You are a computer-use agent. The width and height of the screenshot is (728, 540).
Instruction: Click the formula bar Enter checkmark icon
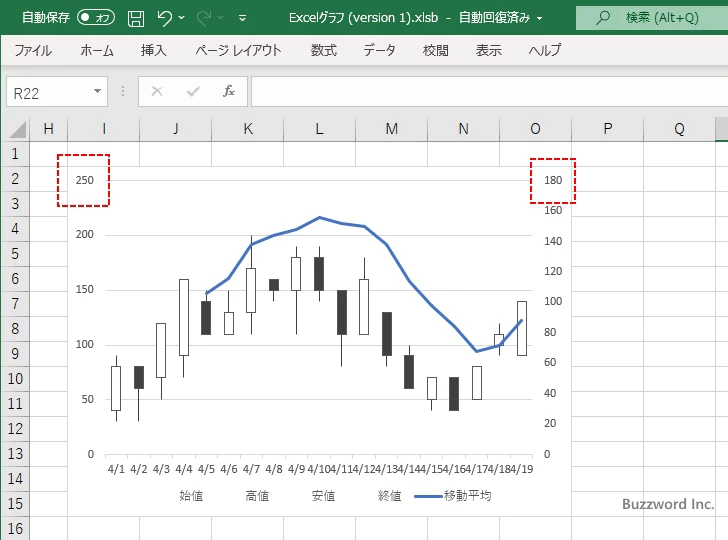[x=193, y=91]
